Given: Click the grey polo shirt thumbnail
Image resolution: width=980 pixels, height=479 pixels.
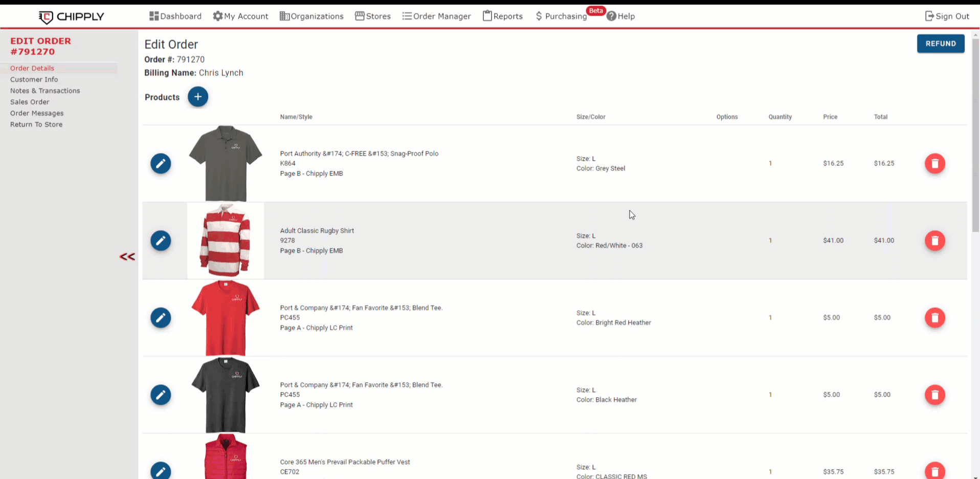Looking at the screenshot, I should [x=226, y=163].
